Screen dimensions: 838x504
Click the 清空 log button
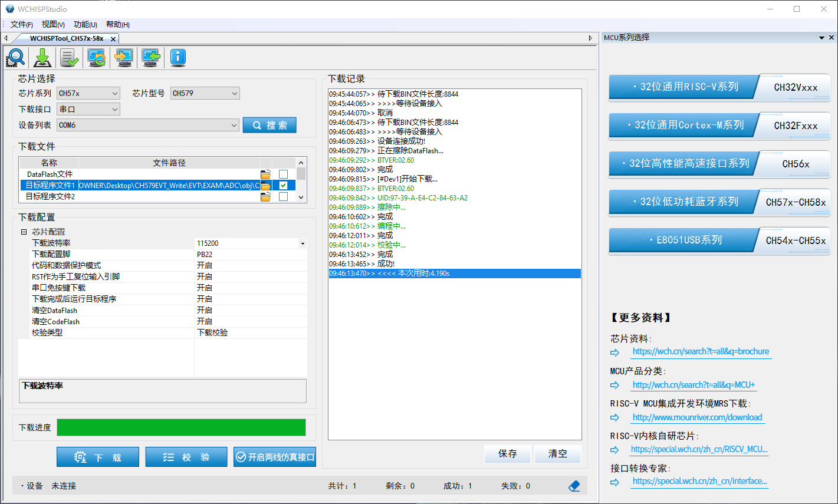click(x=558, y=453)
